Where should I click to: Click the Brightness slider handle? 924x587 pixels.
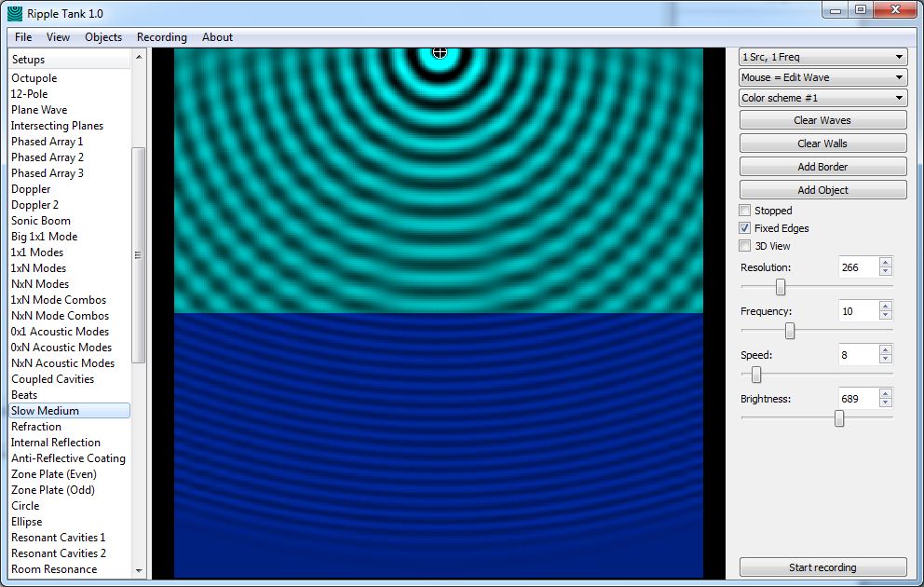[x=839, y=417]
